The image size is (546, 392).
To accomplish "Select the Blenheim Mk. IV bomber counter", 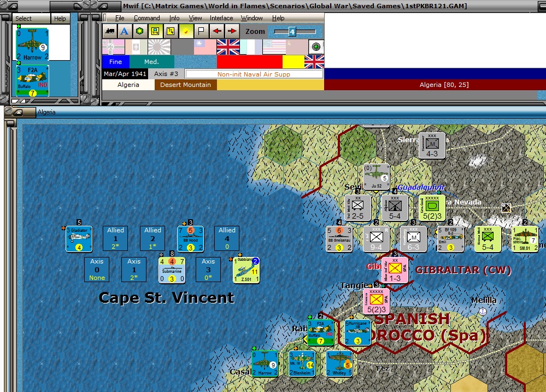I will point(302,364).
